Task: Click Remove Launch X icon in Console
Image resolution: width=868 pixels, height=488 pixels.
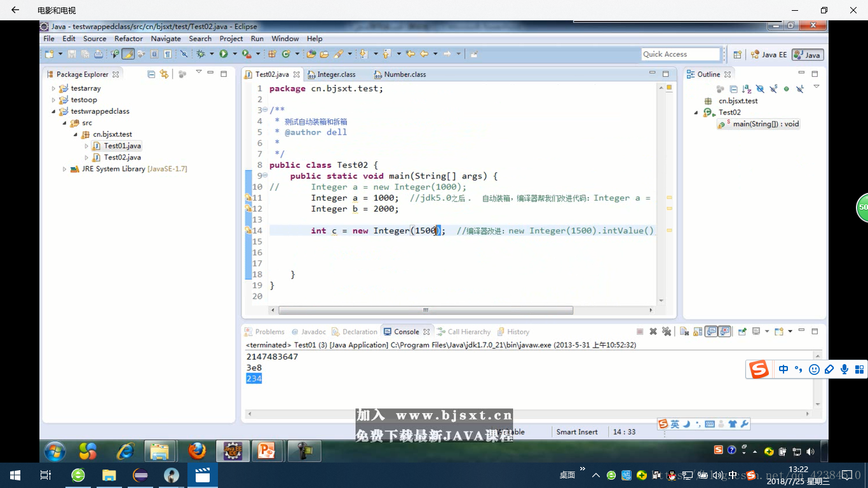Action: coord(653,331)
